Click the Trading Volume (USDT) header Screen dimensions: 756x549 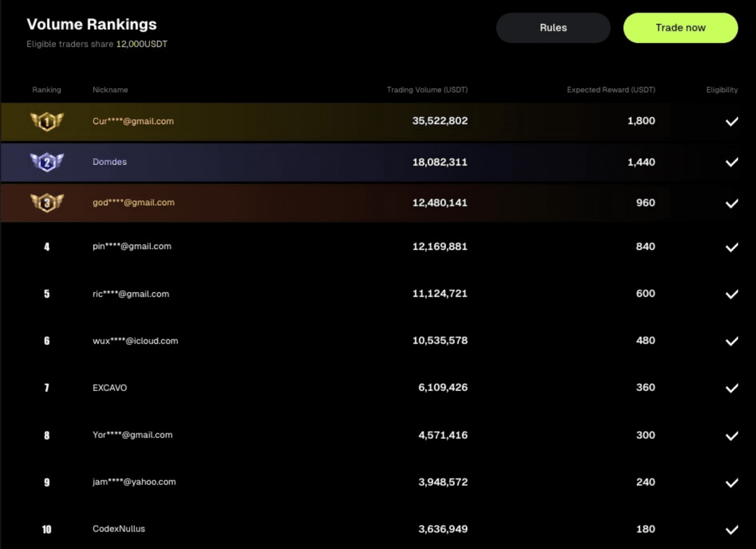point(427,90)
